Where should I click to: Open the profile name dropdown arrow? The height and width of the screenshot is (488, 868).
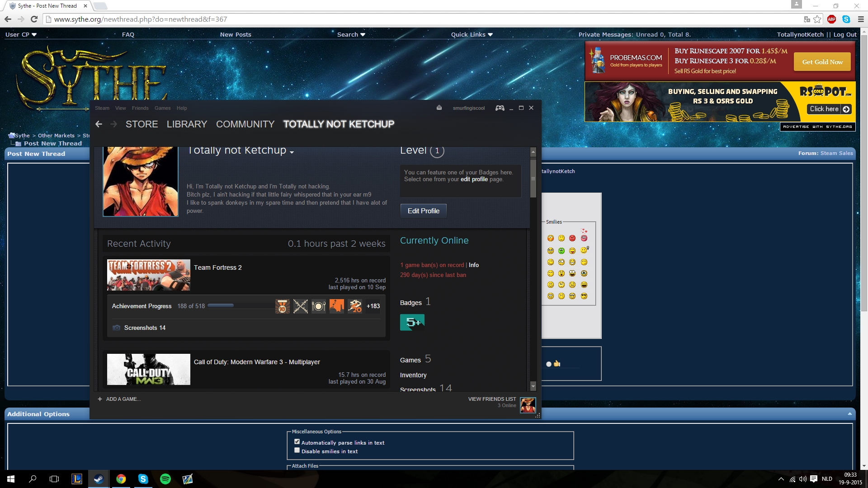[x=292, y=152]
